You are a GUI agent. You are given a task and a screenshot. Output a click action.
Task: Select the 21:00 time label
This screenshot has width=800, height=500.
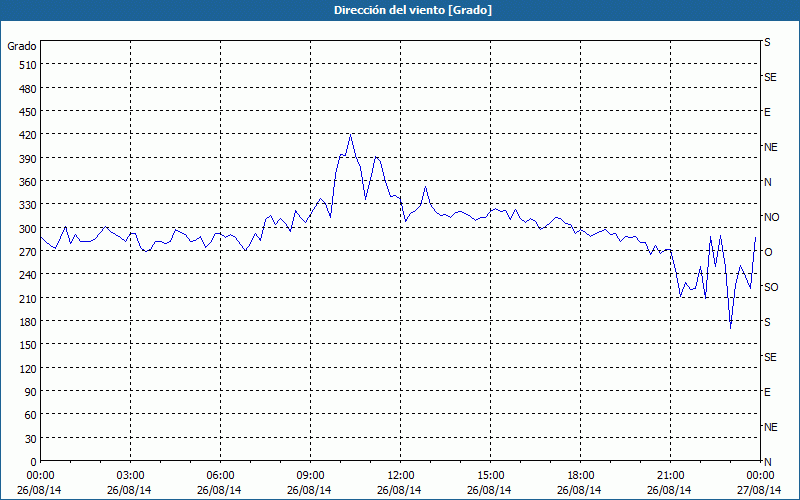[x=670, y=476]
